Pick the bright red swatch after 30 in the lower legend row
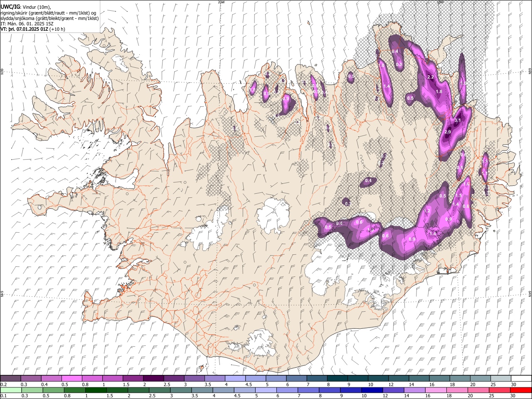The width and height of the screenshot is (532, 399). [521, 390]
